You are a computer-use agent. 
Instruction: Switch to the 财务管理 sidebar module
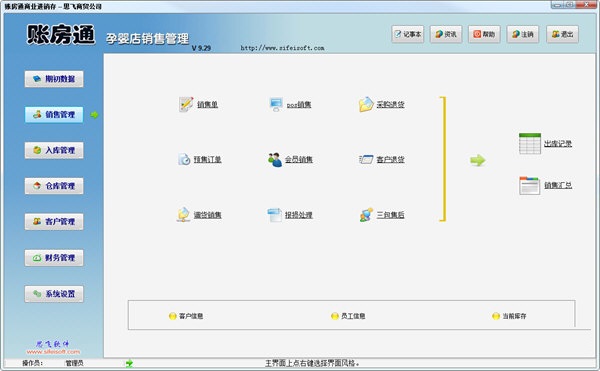coord(54,257)
